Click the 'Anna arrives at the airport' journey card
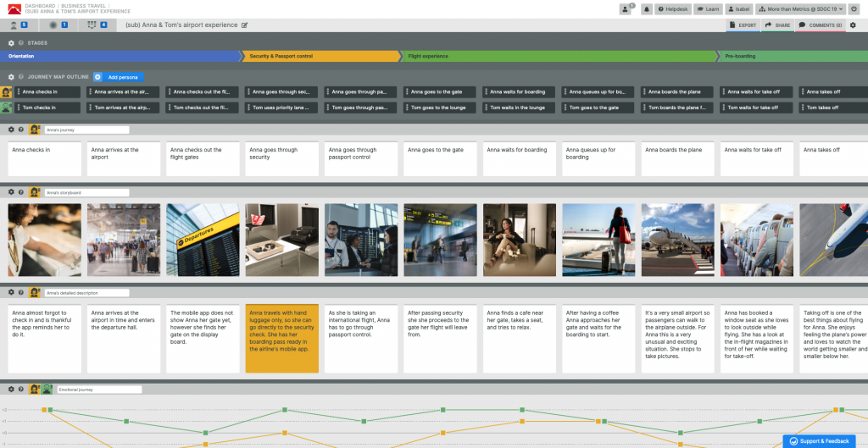The image size is (868, 448). [x=124, y=158]
